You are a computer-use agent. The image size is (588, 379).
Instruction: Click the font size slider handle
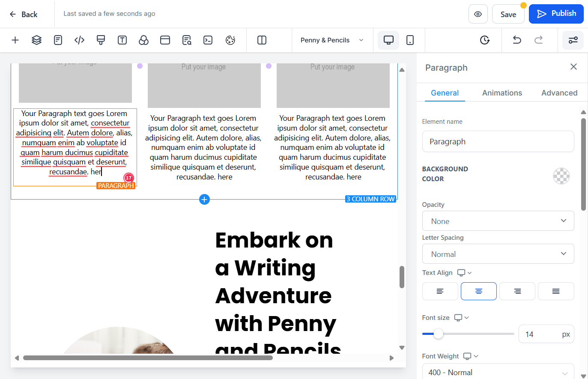(438, 334)
